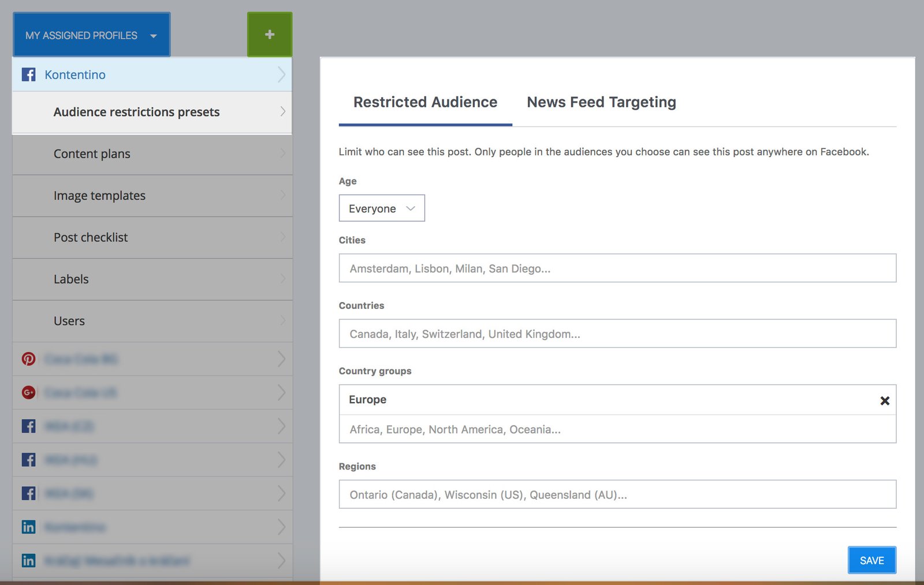Open the My Assigned Profiles dropdown
The height and width of the screenshot is (585, 924).
point(91,35)
